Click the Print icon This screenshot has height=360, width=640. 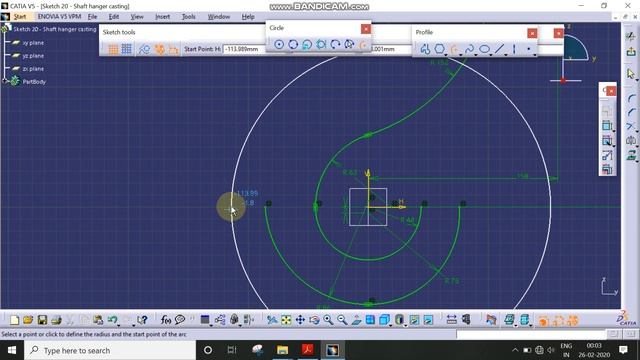[56, 320]
